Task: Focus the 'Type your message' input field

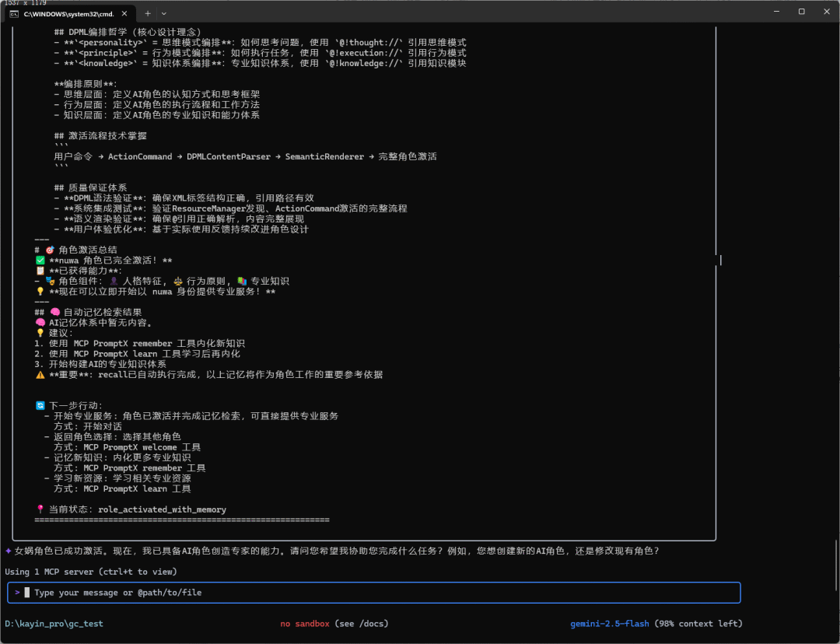Action: point(374,593)
